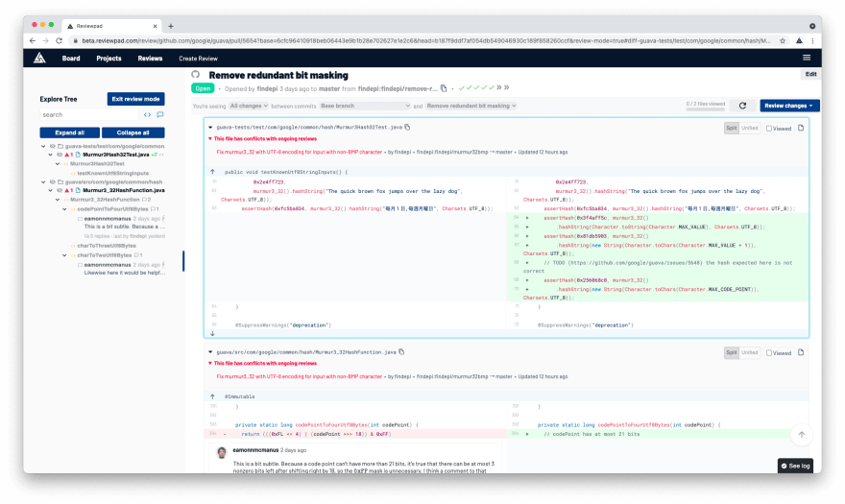Click the conflict warning icon on Murmur3Hash32Test.java

[x=67, y=155]
